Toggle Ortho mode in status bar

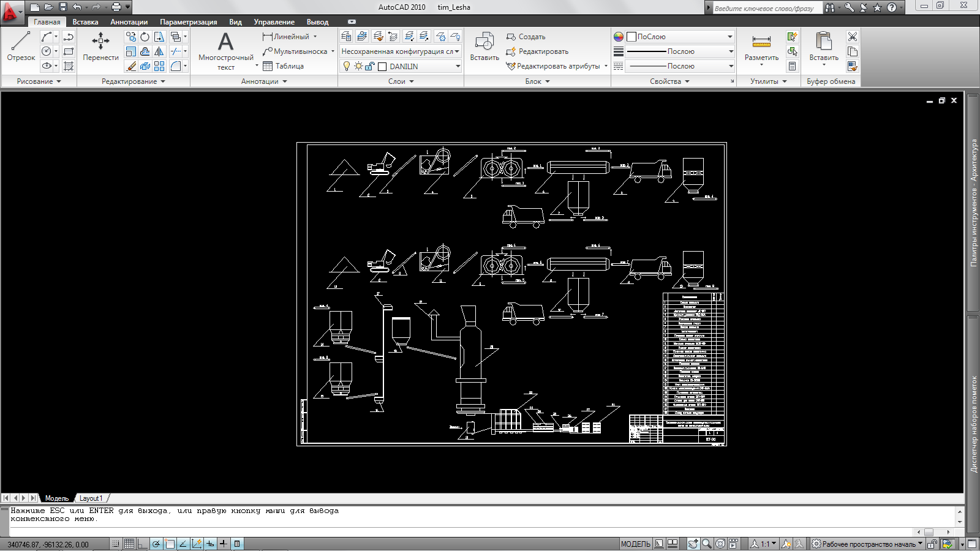click(x=143, y=544)
